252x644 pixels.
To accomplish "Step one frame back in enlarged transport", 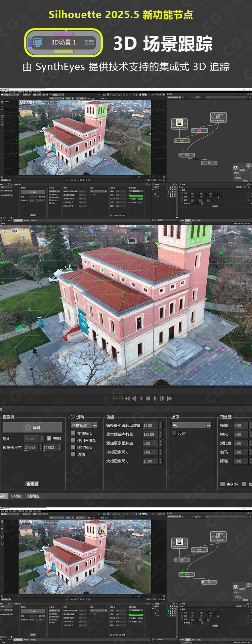I will click(134, 398).
